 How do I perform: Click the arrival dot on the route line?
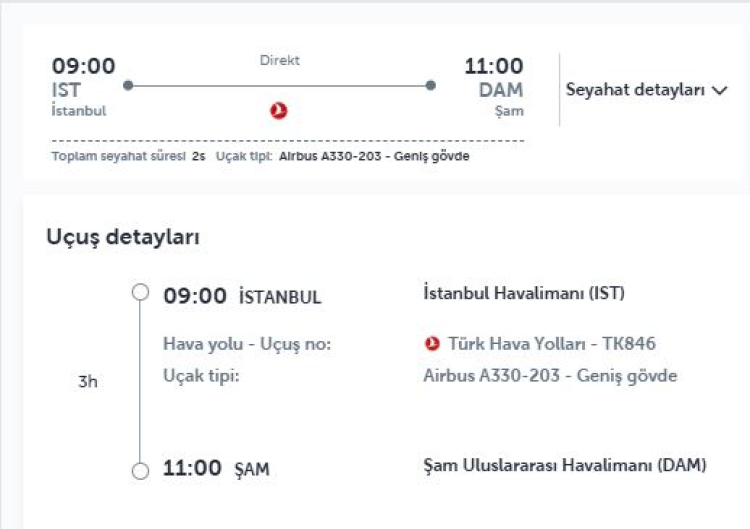click(x=430, y=86)
